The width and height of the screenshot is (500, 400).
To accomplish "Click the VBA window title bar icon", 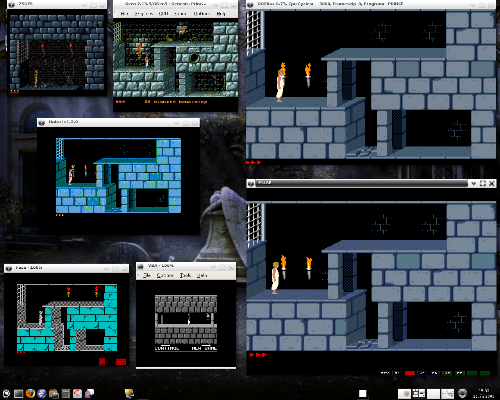I will click(141, 266).
